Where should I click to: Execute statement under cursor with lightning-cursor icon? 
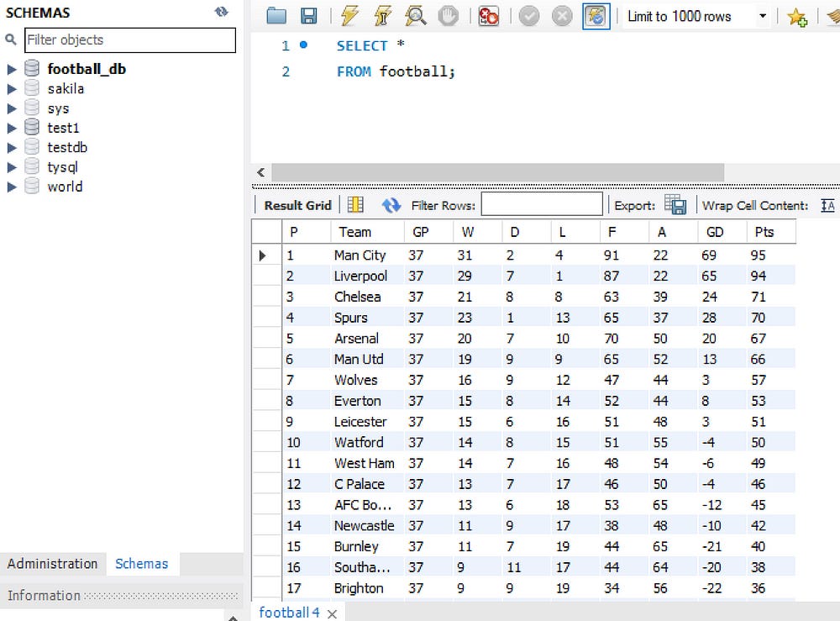(x=382, y=16)
